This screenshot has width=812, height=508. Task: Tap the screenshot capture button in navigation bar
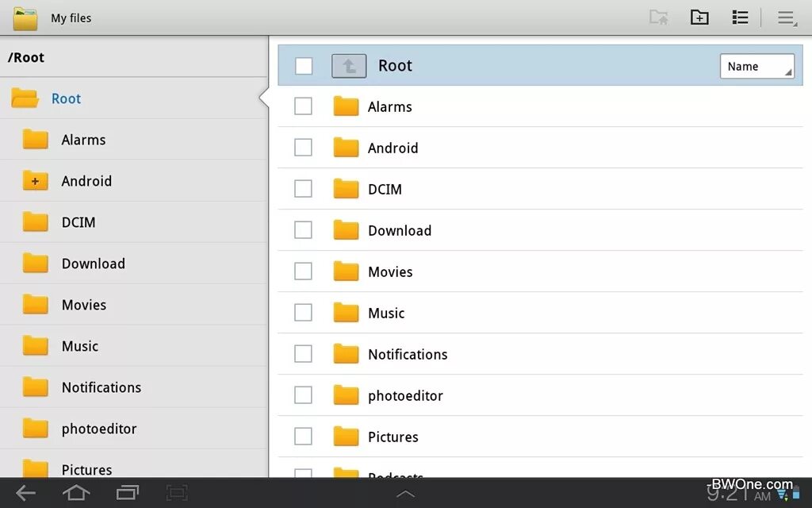(177, 492)
